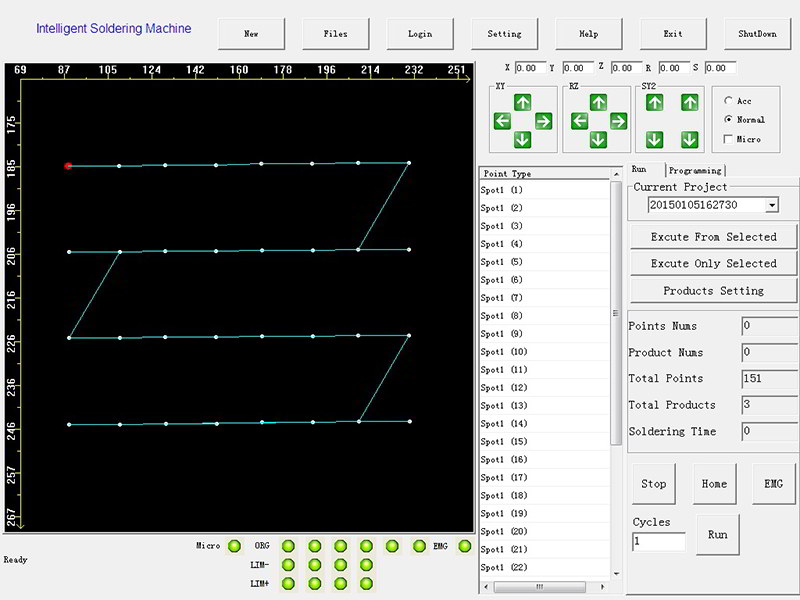Select the "Spot1 (1)" list row
This screenshot has width=800, height=600.
[545, 190]
